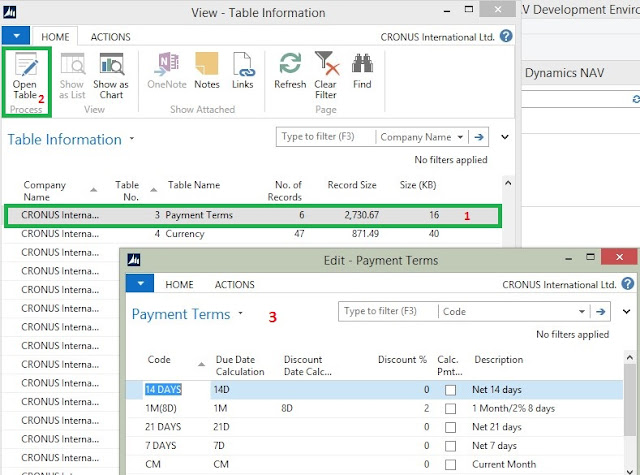Open the Links attachment icon
Screen dimensions: 640x475
(x=242, y=65)
